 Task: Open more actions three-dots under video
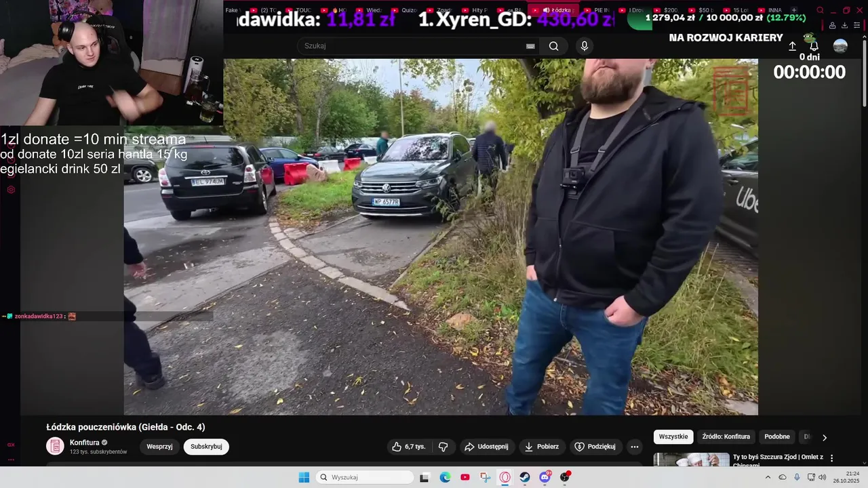pos(634,447)
